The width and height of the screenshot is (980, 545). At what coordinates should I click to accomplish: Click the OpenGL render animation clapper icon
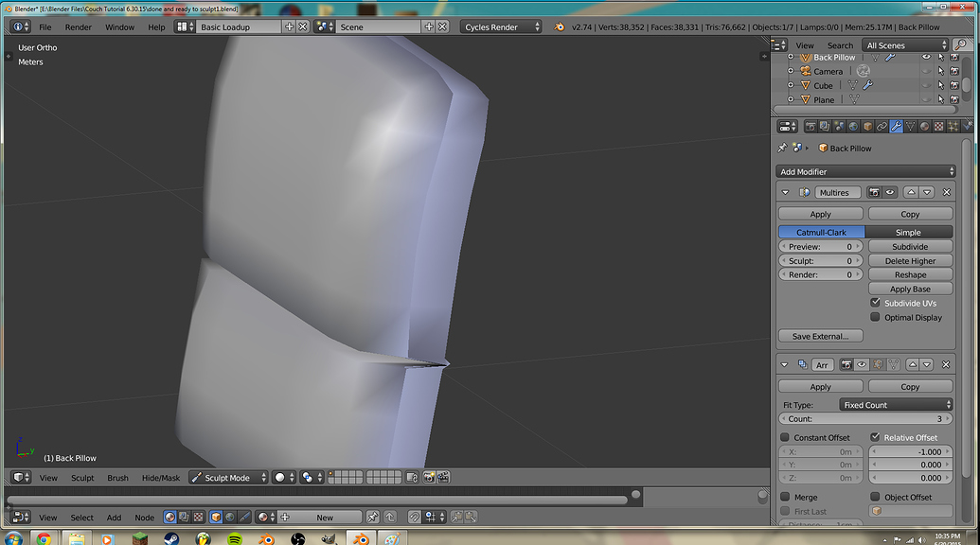pos(443,478)
